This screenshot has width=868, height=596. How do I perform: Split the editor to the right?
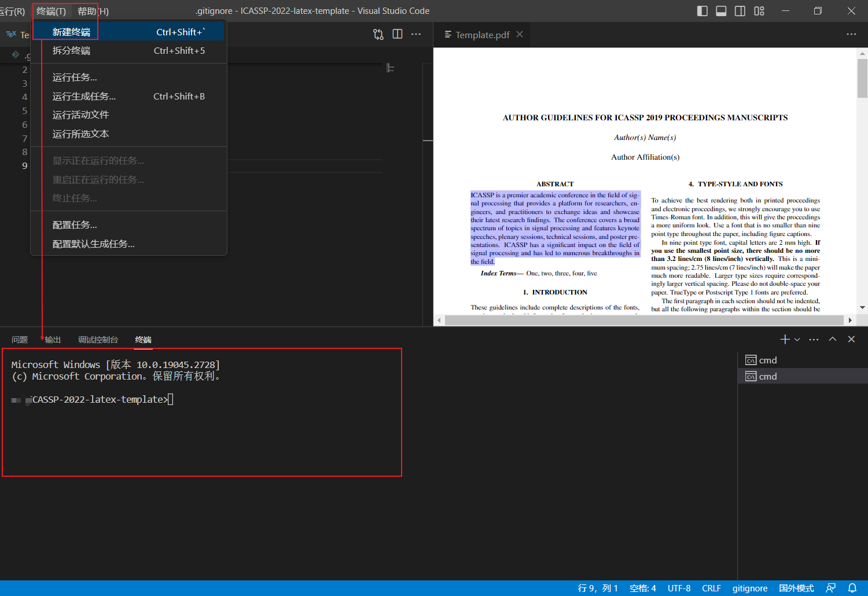pos(398,34)
